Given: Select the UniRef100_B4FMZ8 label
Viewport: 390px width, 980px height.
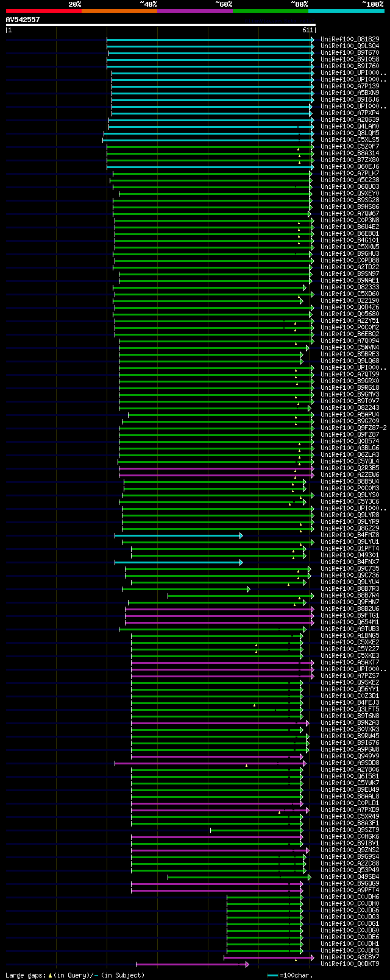Looking at the screenshot, I should pyautogui.click(x=350, y=535).
